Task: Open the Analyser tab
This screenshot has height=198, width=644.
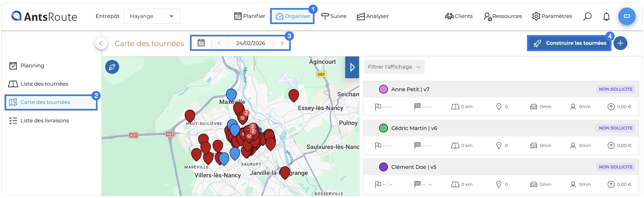Action: coord(373,16)
